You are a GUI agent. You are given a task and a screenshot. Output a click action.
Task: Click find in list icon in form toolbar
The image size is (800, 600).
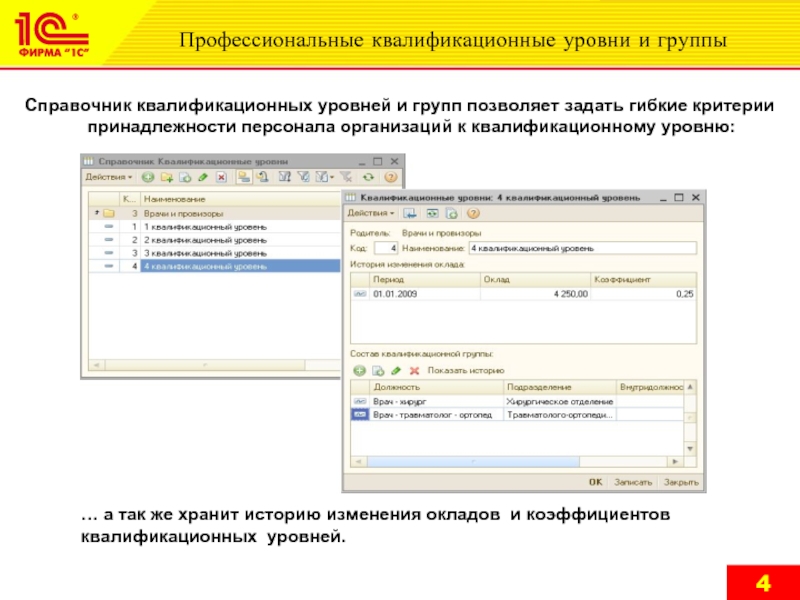pyautogui.click(x=410, y=214)
